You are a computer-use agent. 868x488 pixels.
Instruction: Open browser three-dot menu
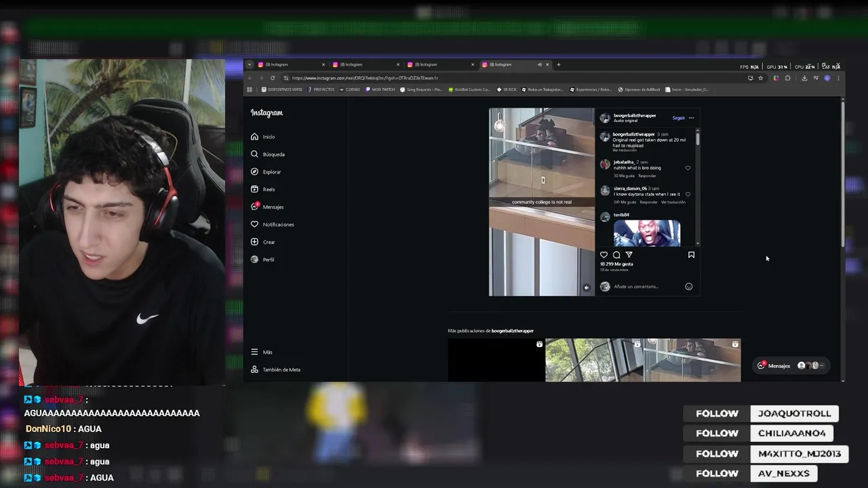[838, 78]
